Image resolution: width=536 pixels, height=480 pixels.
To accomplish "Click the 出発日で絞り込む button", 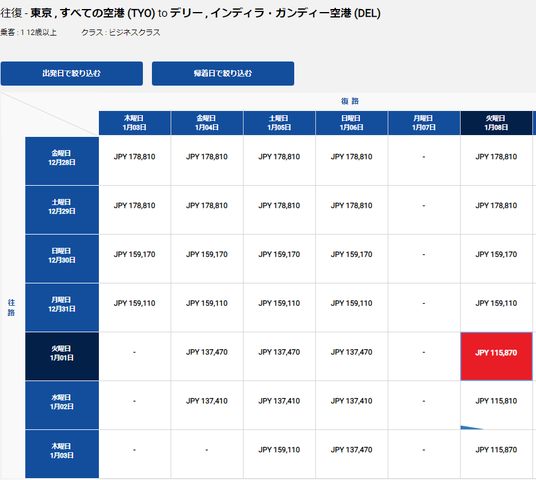I will click(x=72, y=74).
